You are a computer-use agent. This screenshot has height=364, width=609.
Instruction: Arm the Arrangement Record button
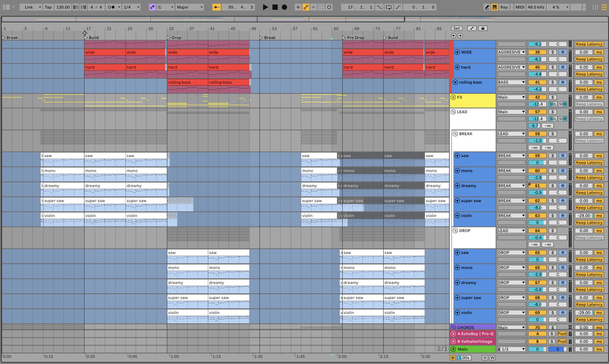tap(285, 7)
